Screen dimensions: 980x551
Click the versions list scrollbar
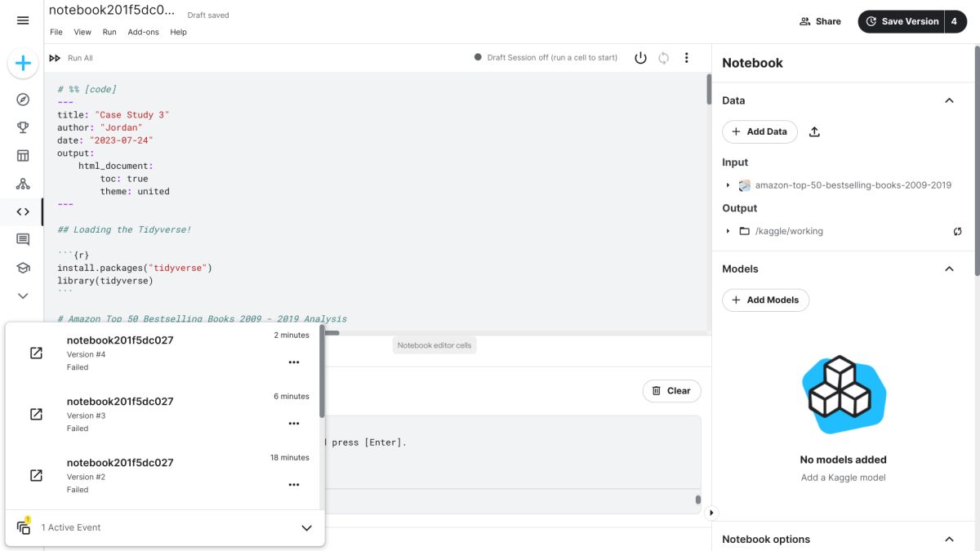[322, 371]
